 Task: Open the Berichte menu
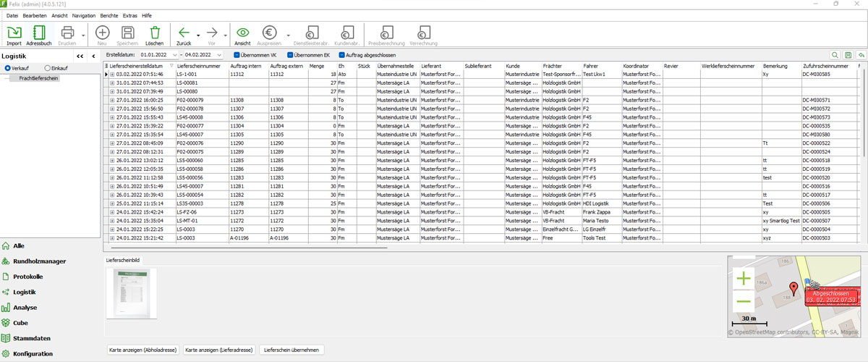[x=110, y=15]
